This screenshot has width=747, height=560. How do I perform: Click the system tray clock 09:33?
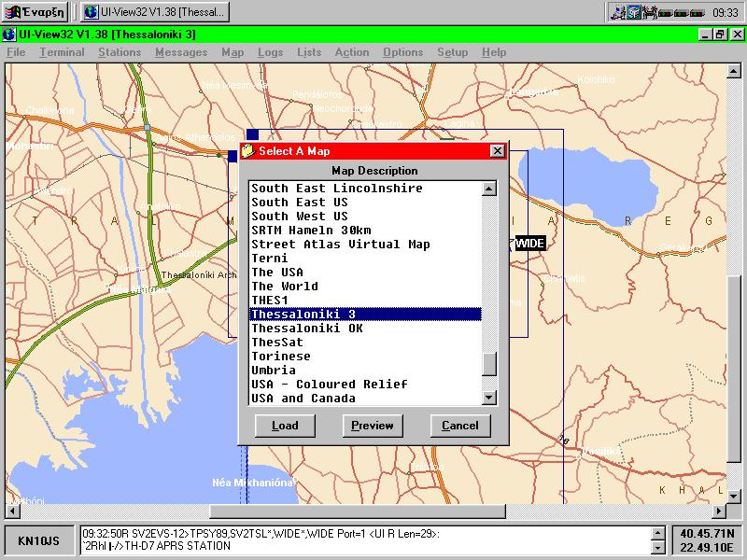726,13
